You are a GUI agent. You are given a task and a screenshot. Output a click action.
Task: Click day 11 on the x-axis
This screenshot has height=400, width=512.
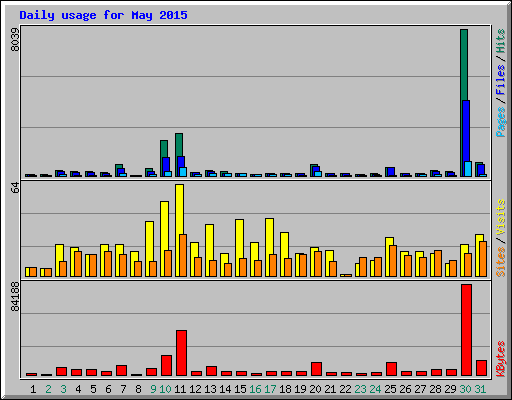[180, 389]
